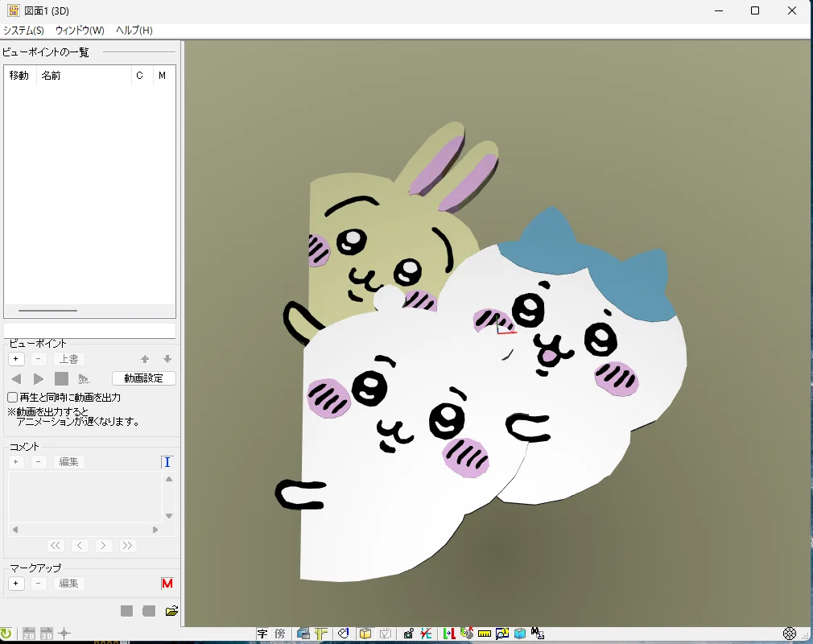This screenshot has height=644, width=813.
Task: Click the コメント 編集 button
Action: pyautogui.click(x=69, y=461)
